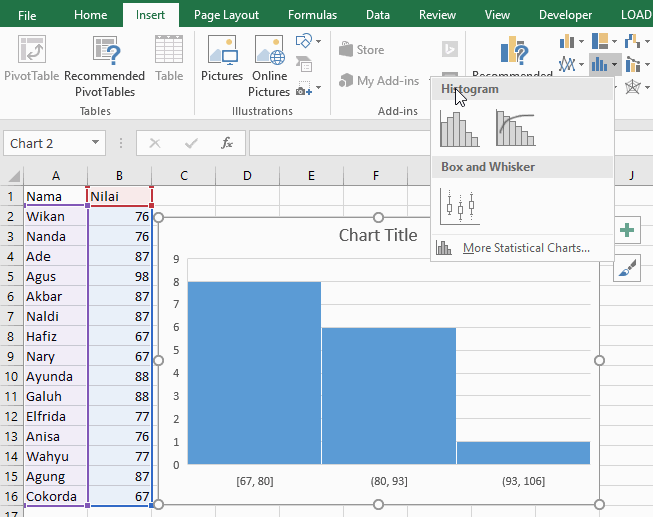Expand the Name Box dropdown

point(95,142)
